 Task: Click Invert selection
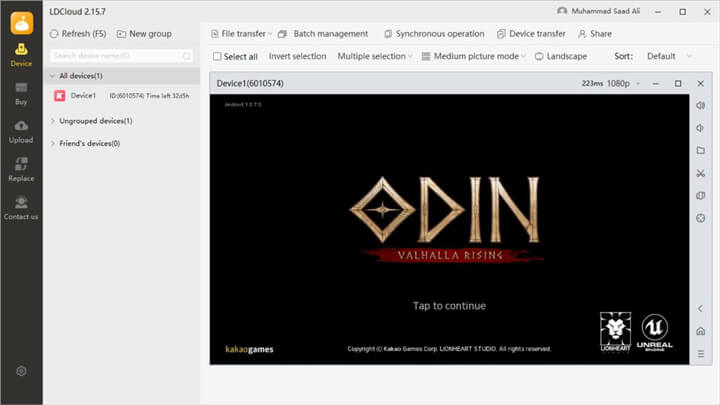tap(298, 56)
